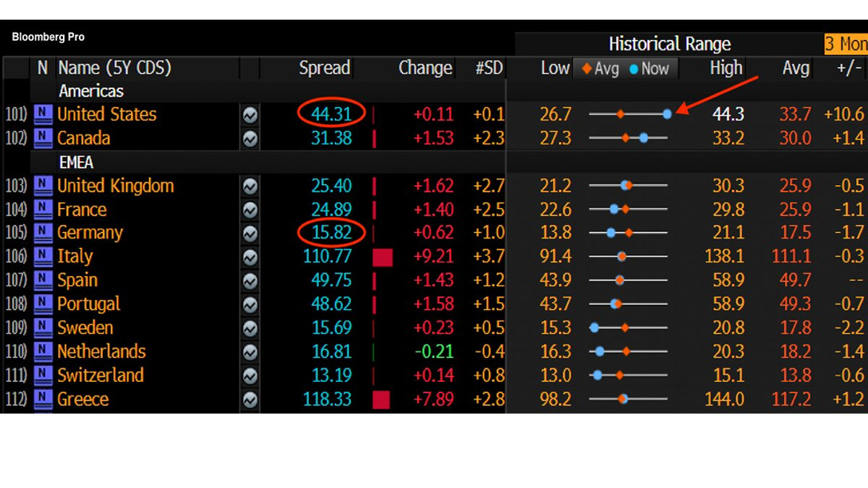Click the Name (5Y CDS) column header

[115, 68]
